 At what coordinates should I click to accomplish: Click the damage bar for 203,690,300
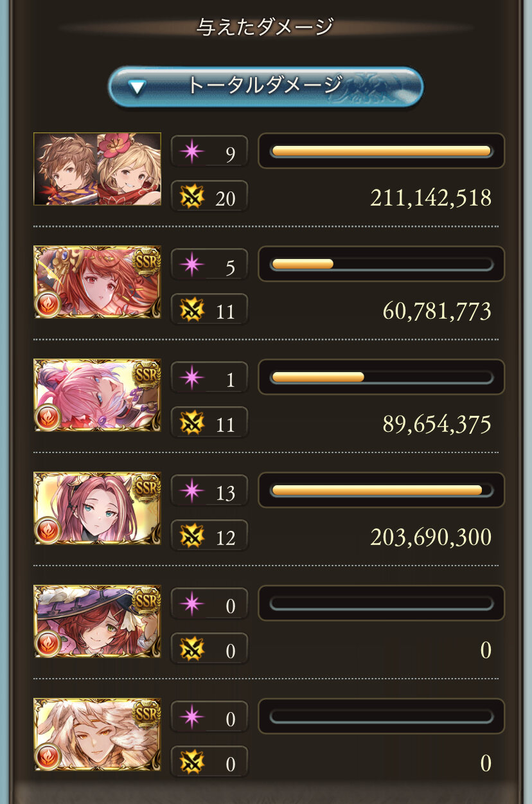pyautogui.click(x=381, y=490)
